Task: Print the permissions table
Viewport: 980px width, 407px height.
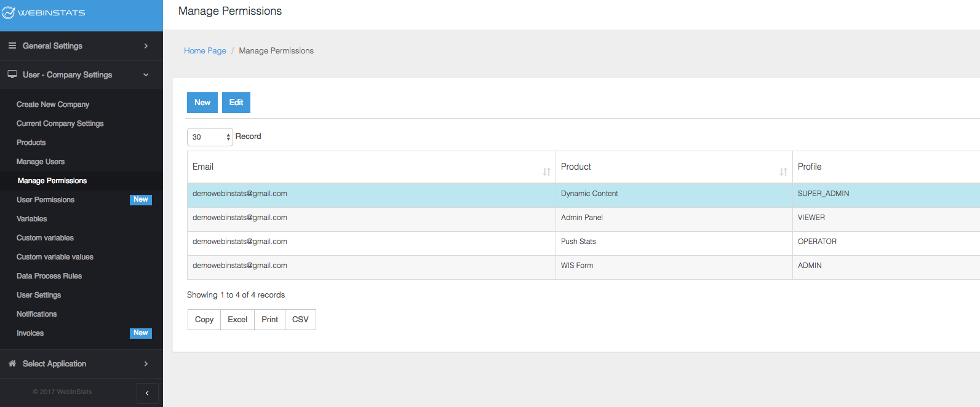Action: click(269, 320)
